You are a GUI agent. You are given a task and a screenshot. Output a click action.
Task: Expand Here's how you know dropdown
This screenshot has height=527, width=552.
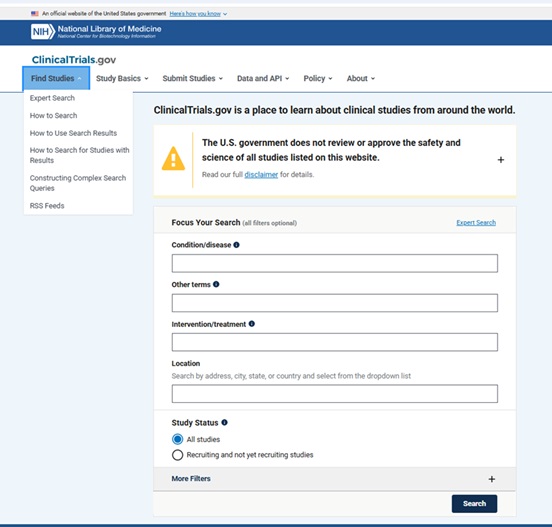pyautogui.click(x=198, y=14)
